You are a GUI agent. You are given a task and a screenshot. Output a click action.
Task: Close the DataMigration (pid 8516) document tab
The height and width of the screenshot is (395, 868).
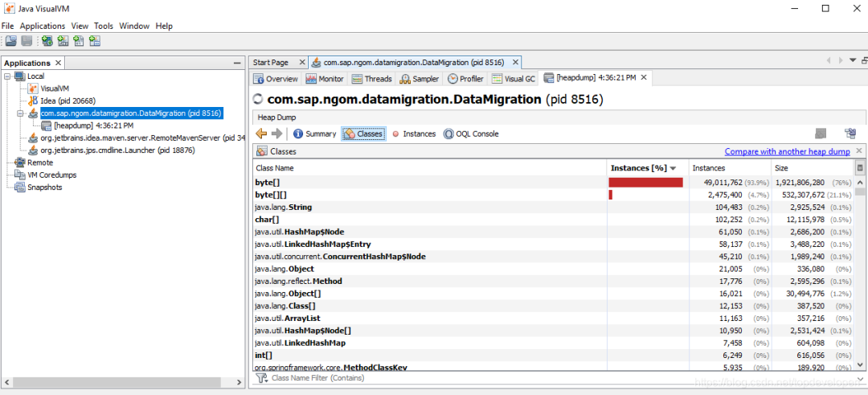(515, 63)
